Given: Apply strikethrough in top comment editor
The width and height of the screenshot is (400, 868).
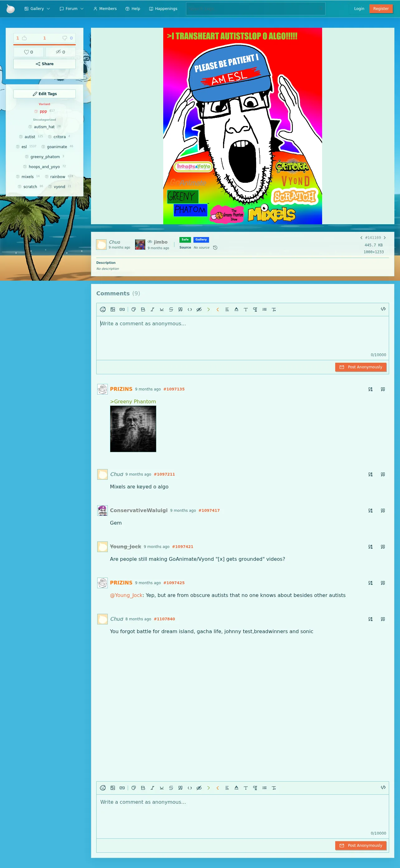Looking at the screenshot, I should [171, 309].
